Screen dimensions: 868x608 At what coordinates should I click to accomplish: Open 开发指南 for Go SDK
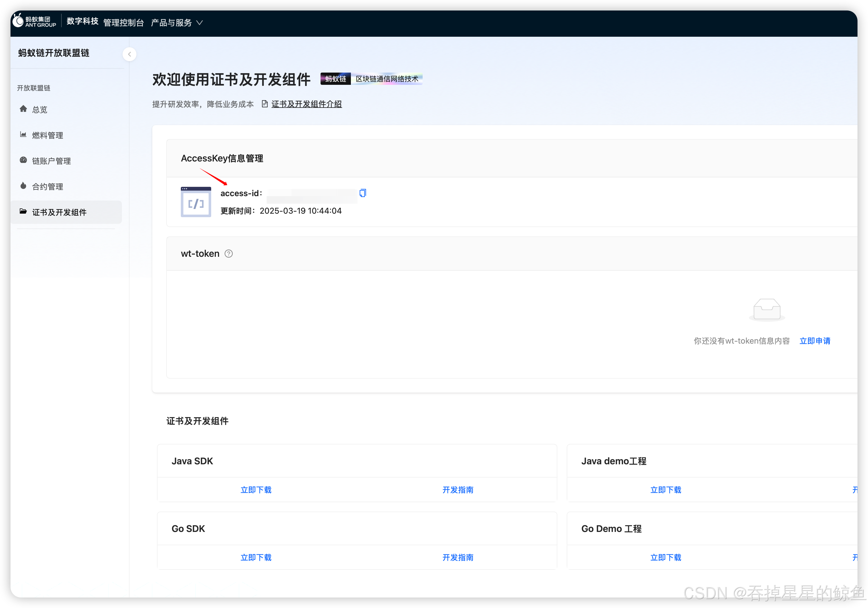458,557
